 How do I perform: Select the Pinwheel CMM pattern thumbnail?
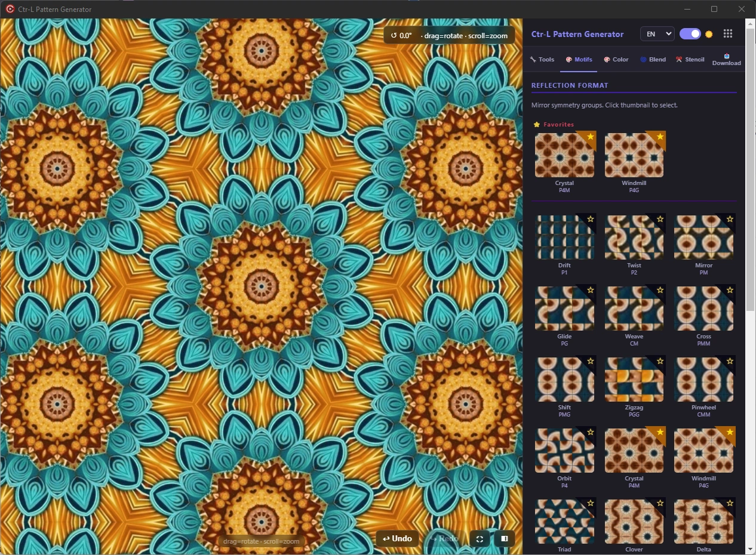pyautogui.click(x=703, y=380)
